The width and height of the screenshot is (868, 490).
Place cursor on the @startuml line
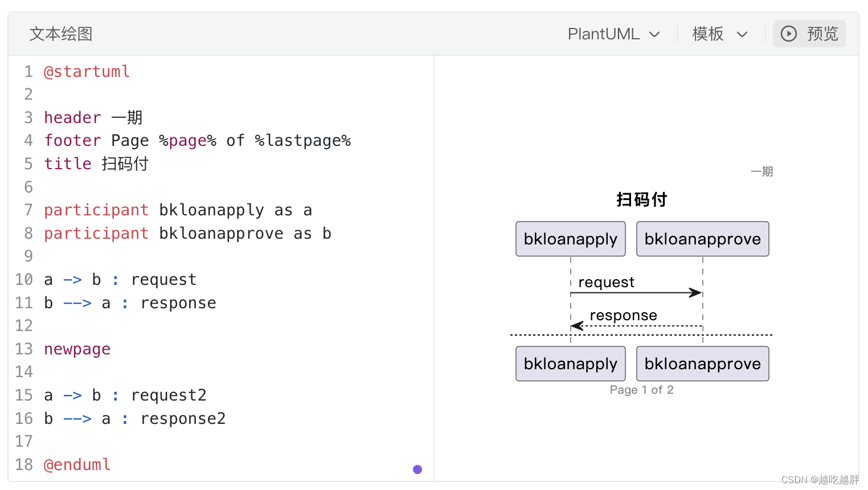pyautogui.click(x=87, y=72)
